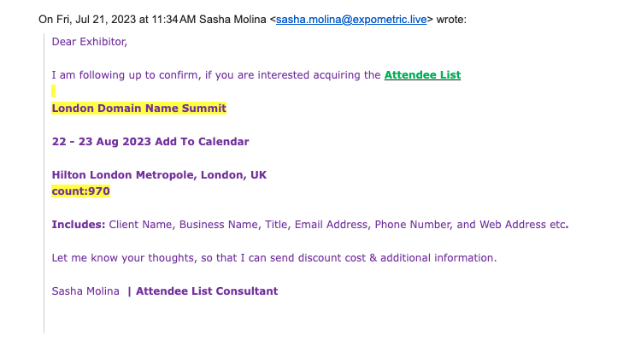Open the green Attendee List link
The image size is (641, 364).
tap(422, 75)
